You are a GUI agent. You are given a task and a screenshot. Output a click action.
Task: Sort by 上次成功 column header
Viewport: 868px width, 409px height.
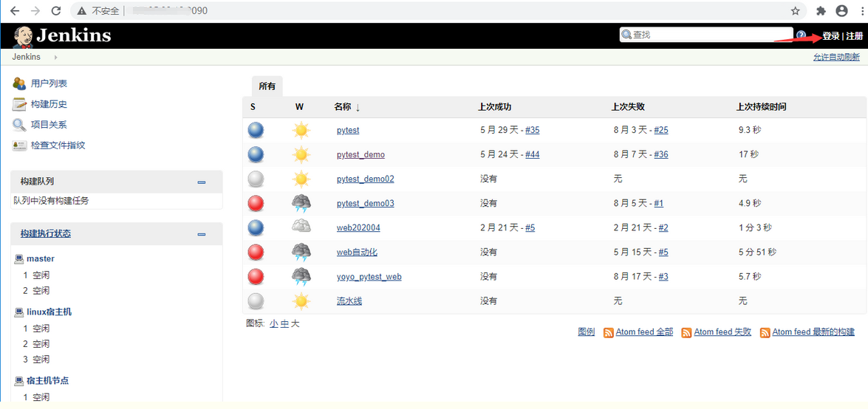[x=495, y=107]
